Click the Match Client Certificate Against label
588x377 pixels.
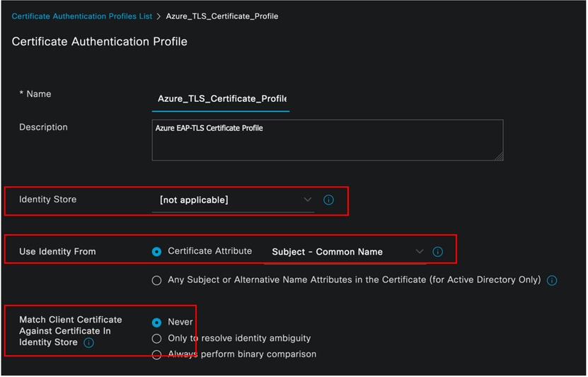pyautogui.click(x=71, y=331)
